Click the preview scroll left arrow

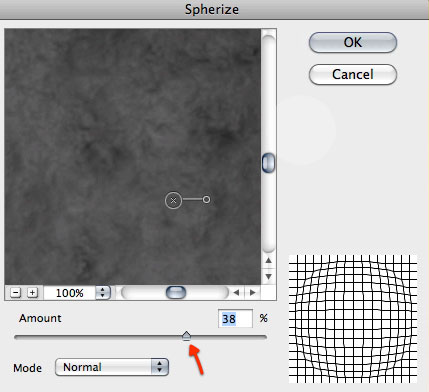click(236, 293)
